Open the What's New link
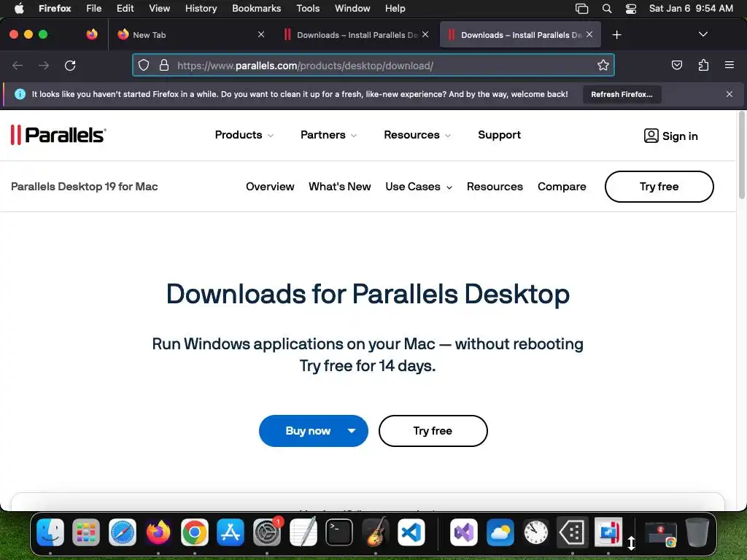Image resolution: width=747 pixels, height=560 pixels. tap(340, 187)
